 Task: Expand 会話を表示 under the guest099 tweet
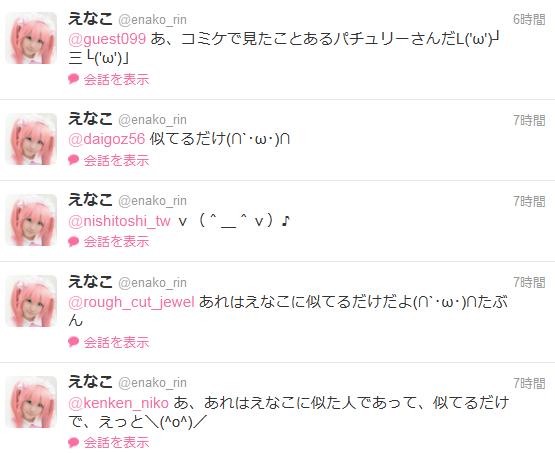pyautogui.click(x=116, y=80)
